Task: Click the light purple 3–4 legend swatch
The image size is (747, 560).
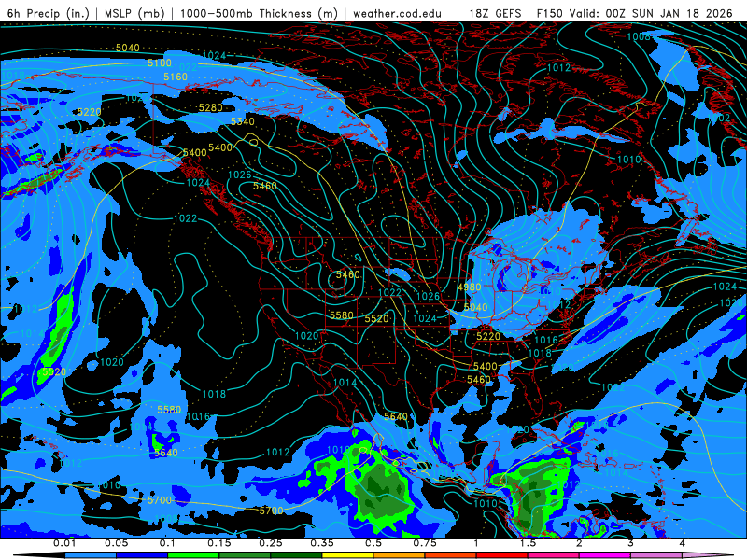Action: 656,555
